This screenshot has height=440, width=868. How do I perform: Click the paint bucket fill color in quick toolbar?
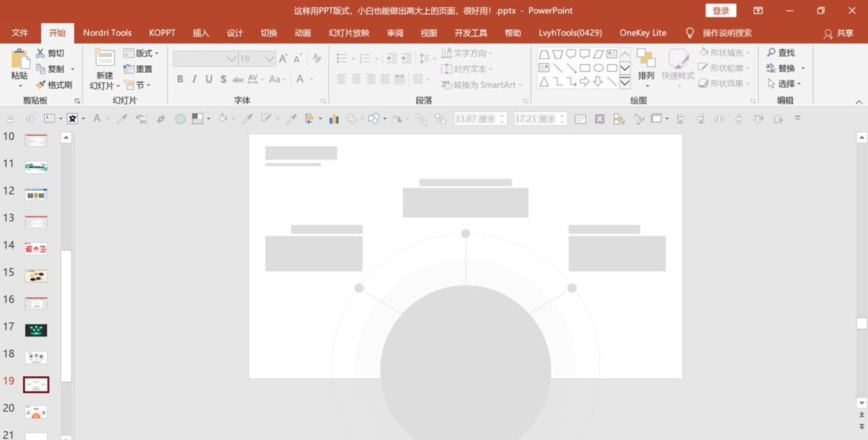click(x=223, y=119)
